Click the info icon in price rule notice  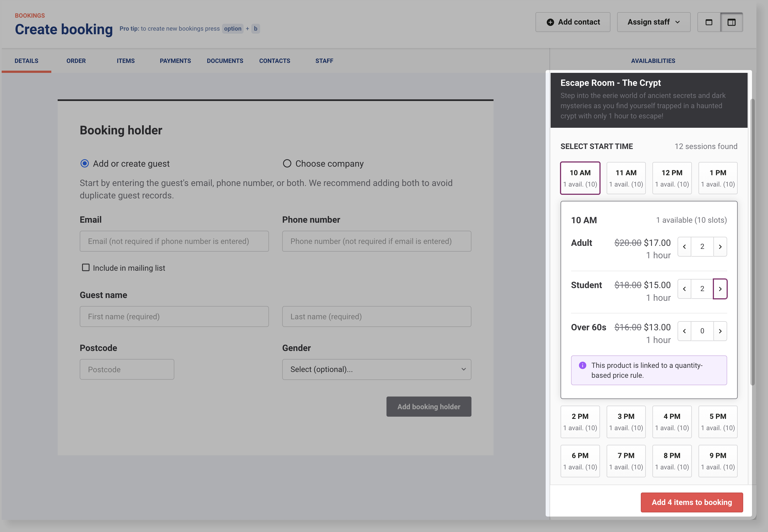582,365
